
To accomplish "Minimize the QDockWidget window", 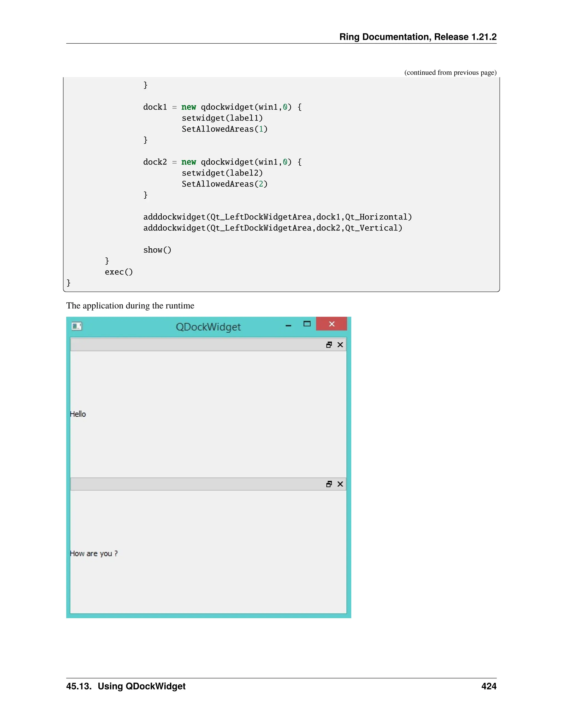I will click(288, 325).
